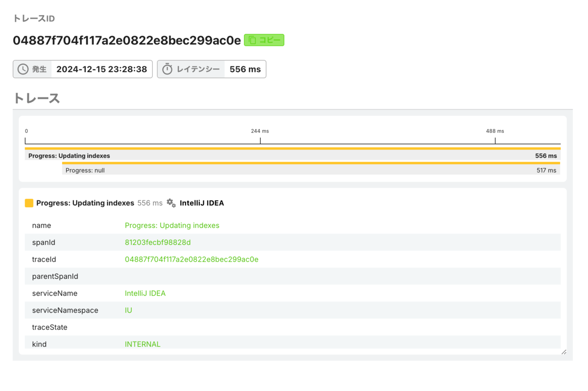Viewport: 588px width, 391px height.
Task: Click the kind value INTERNAL
Action: click(x=143, y=344)
